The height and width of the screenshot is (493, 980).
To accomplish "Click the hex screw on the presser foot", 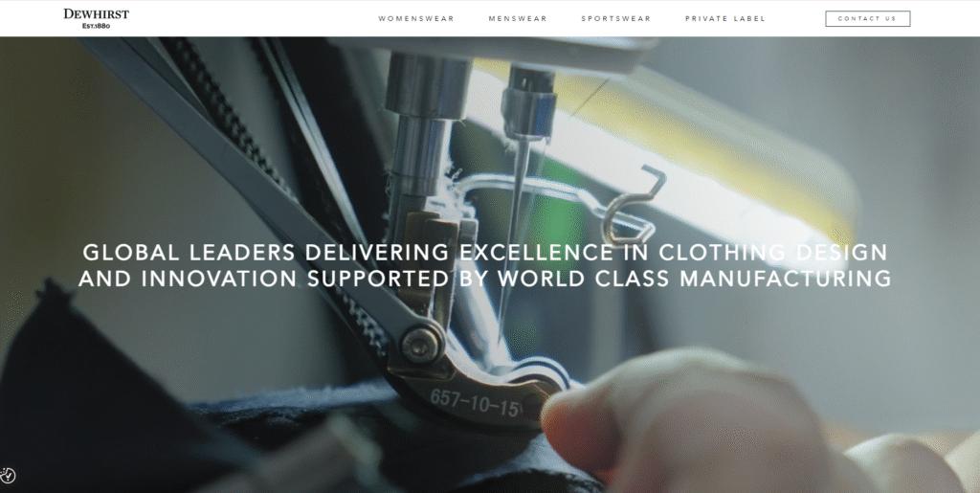I will pyautogui.click(x=420, y=343).
